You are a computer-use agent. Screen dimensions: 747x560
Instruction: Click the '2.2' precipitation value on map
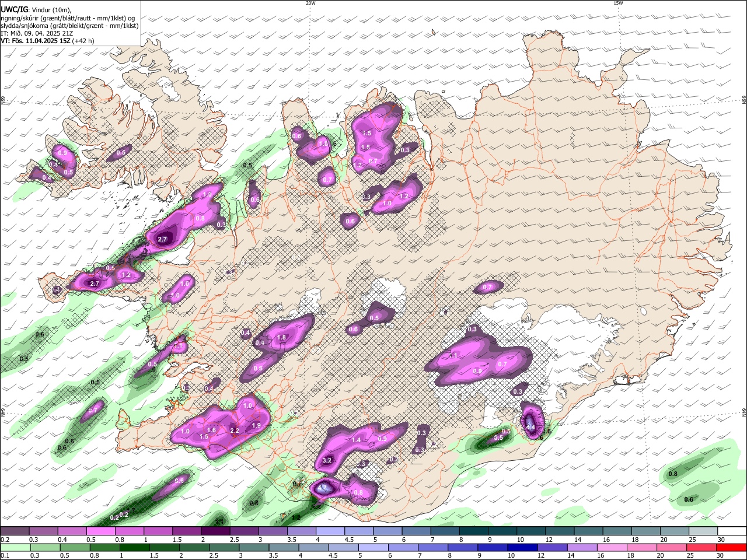235,430
